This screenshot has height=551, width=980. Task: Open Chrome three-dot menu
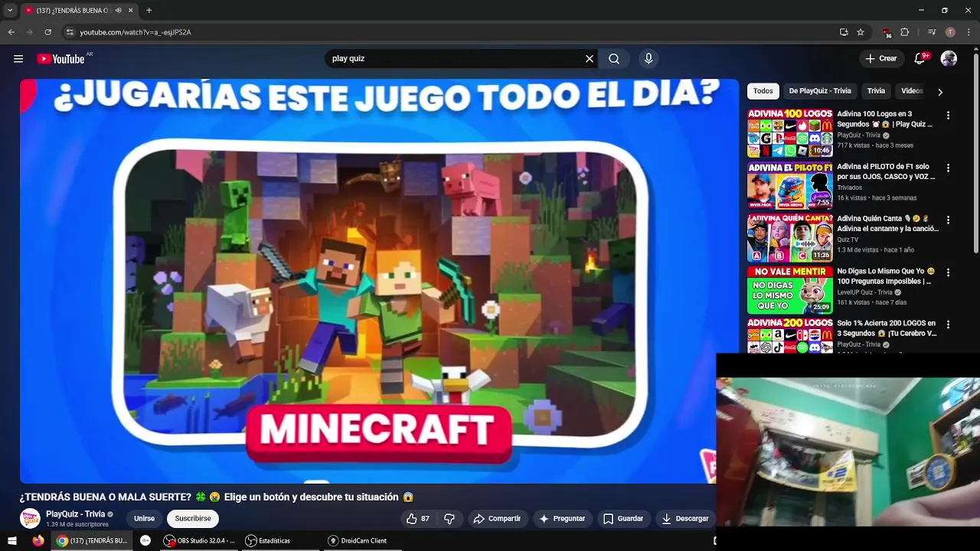point(968,32)
